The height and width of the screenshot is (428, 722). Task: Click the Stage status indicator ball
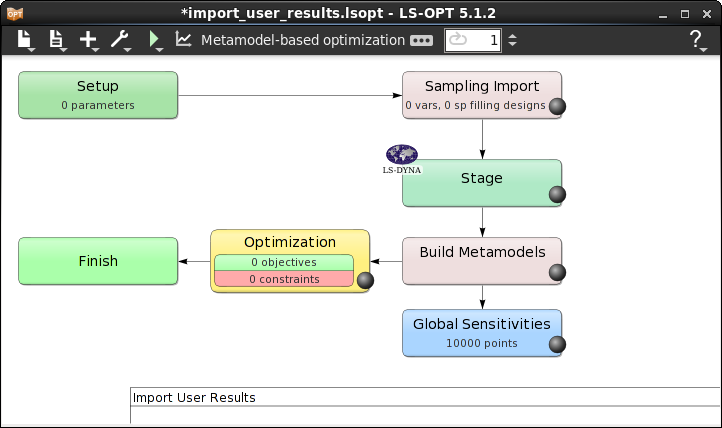(x=557, y=195)
